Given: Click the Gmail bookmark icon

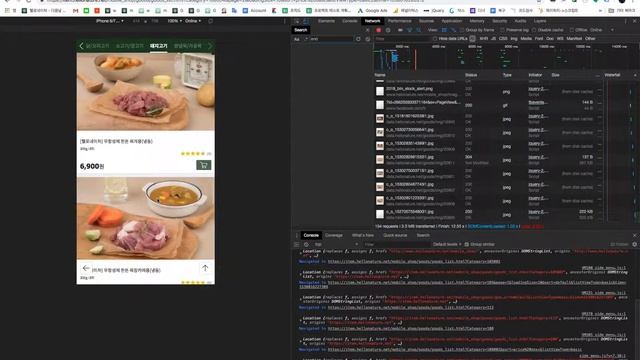Looking at the screenshot, I should (x=75, y=11).
